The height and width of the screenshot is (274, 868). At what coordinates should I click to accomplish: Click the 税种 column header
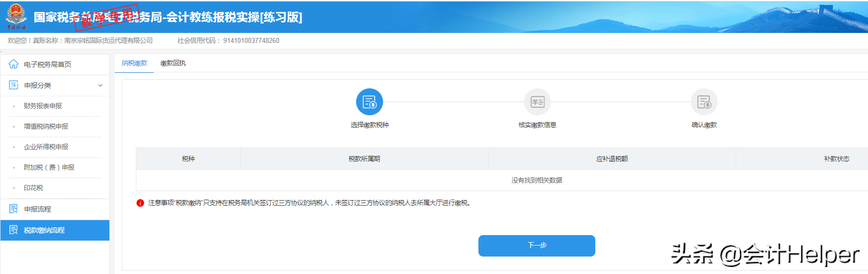click(188, 159)
